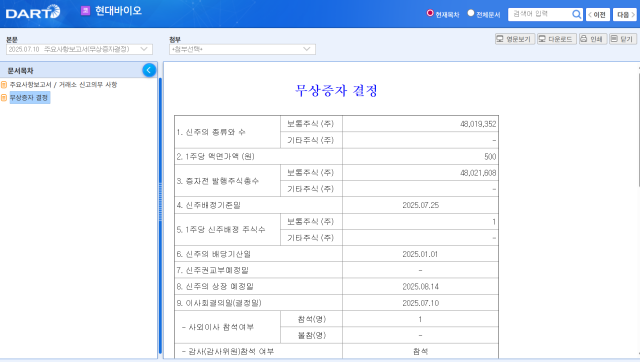Click the date 2025.07.25

point(420,205)
